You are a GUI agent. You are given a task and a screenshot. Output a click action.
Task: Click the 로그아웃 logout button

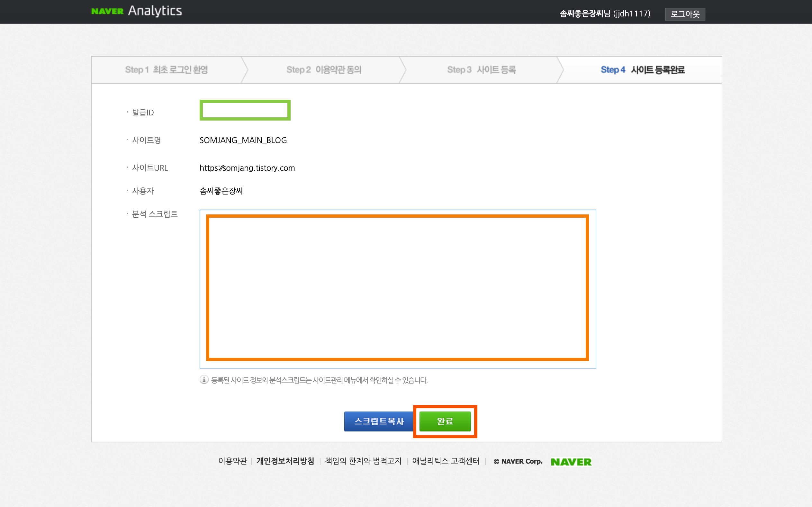(685, 14)
